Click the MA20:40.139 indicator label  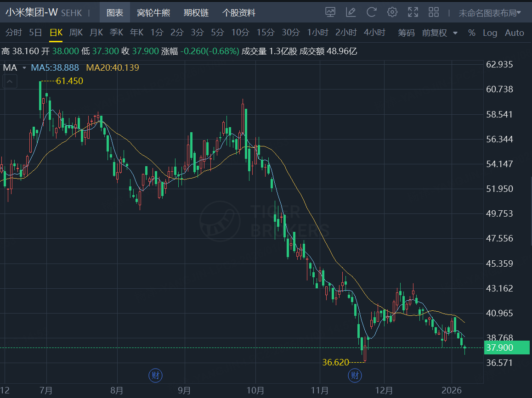(113, 67)
